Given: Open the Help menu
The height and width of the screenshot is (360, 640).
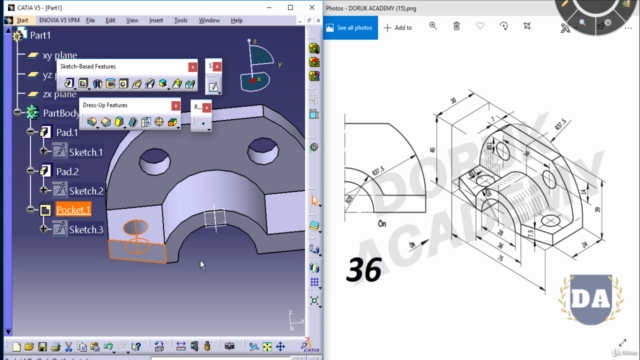Looking at the screenshot, I should coord(236,20).
